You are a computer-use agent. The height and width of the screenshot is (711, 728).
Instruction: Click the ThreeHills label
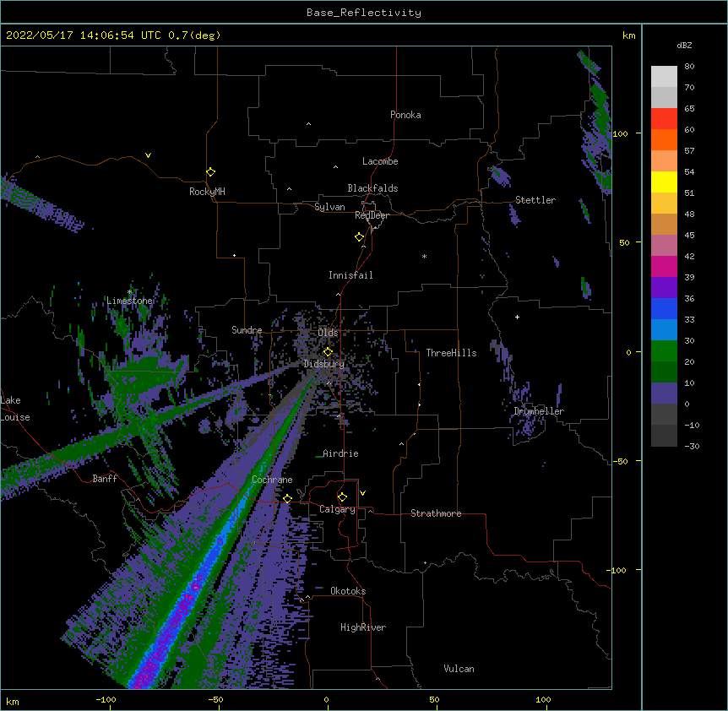pyautogui.click(x=451, y=353)
